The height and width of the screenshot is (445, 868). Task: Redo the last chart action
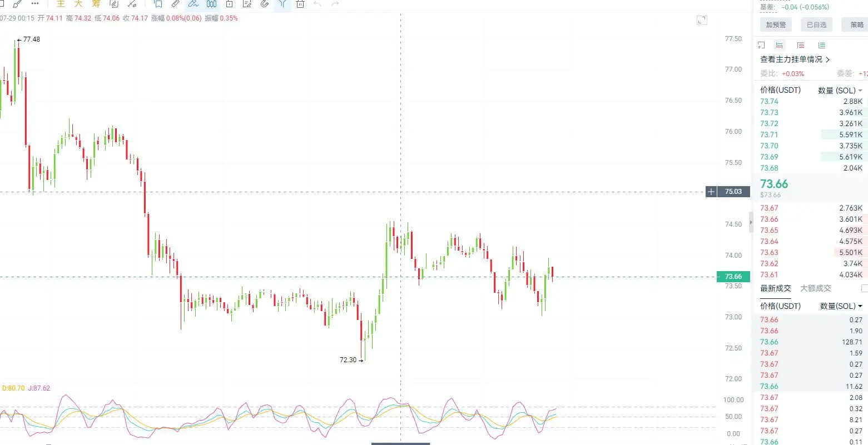(335, 4)
